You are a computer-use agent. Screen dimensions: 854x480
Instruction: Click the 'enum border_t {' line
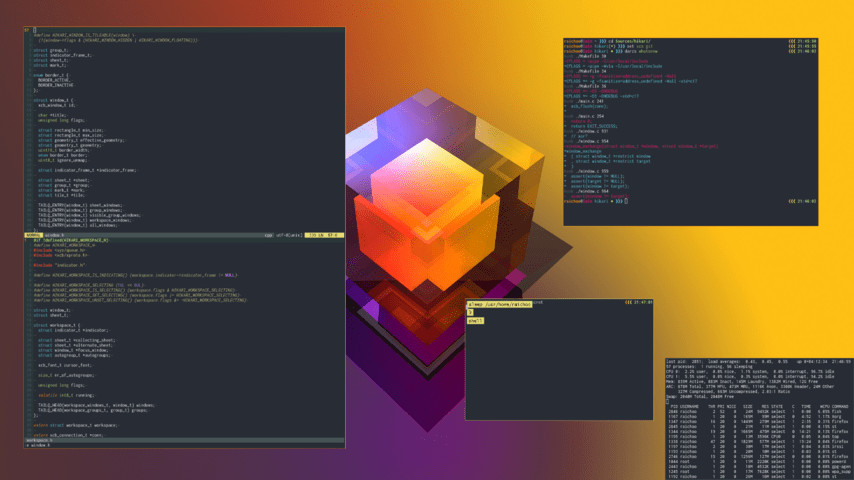[51, 75]
